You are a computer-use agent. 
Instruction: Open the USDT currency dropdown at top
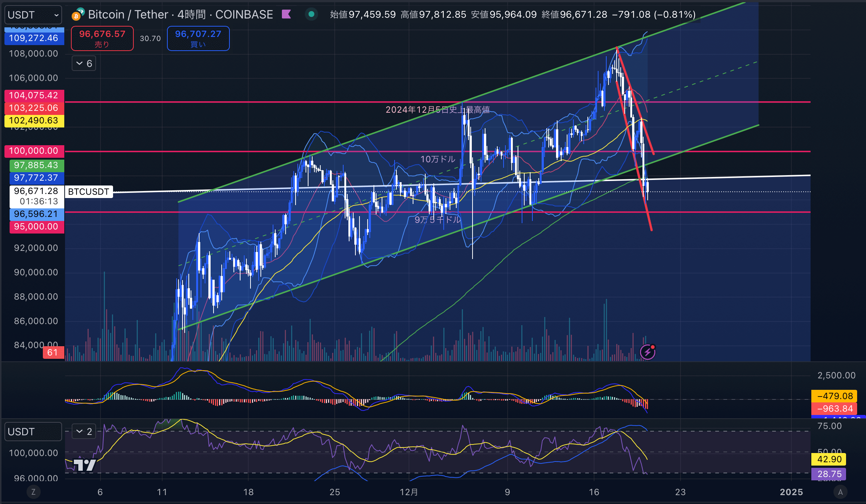[33, 15]
